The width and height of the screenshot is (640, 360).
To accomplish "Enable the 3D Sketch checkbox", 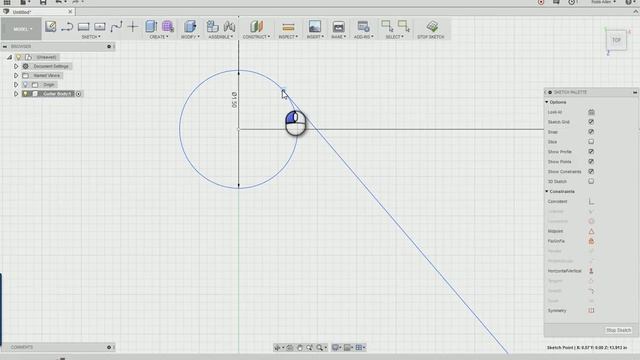I will pos(591,181).
